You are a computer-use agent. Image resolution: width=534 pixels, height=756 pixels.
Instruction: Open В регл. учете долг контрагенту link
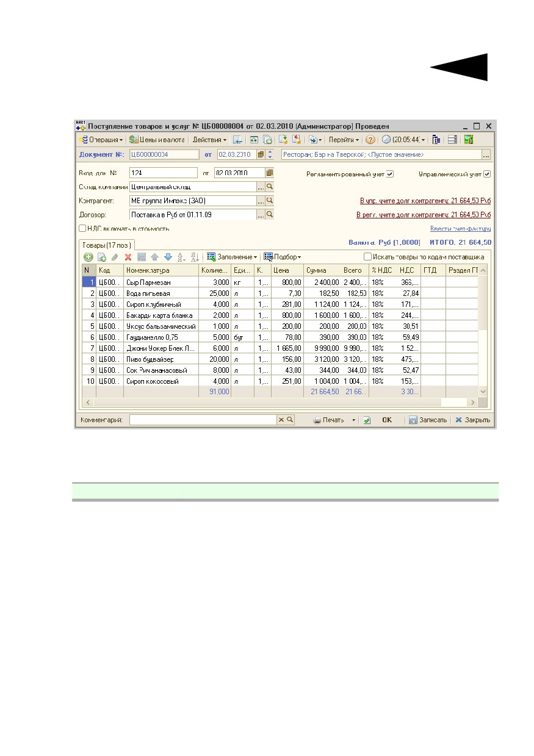[x=424, y=215]
